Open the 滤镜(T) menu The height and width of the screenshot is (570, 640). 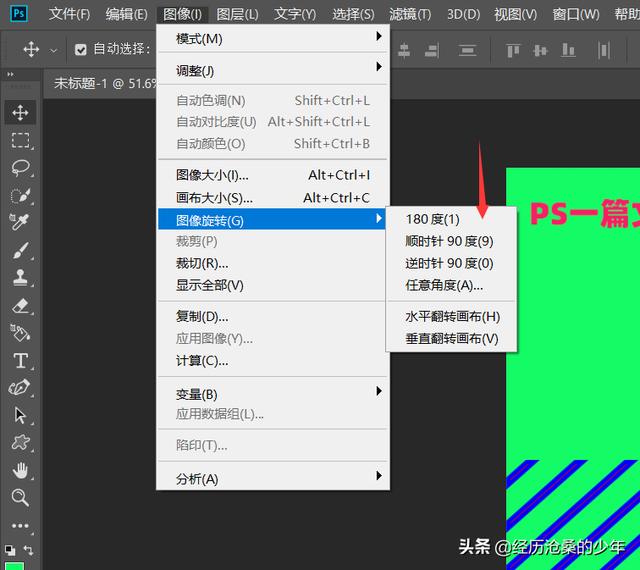[410, 14]
